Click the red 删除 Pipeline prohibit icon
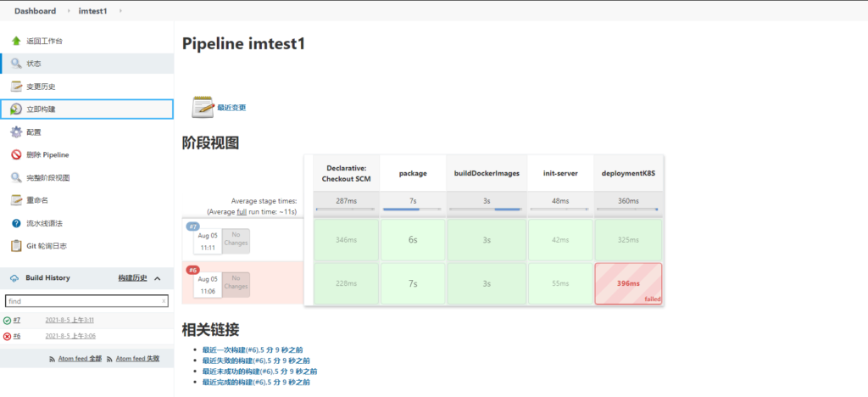 coord(16,155)
